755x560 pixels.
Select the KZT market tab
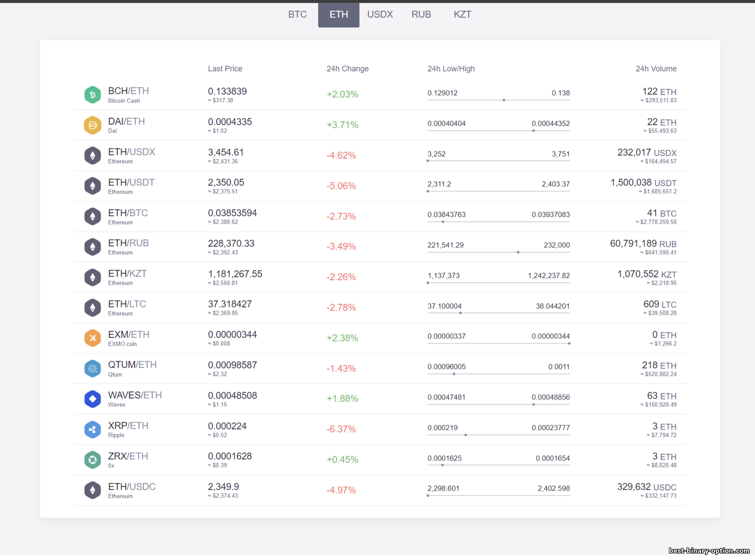(x=463, y=15)
